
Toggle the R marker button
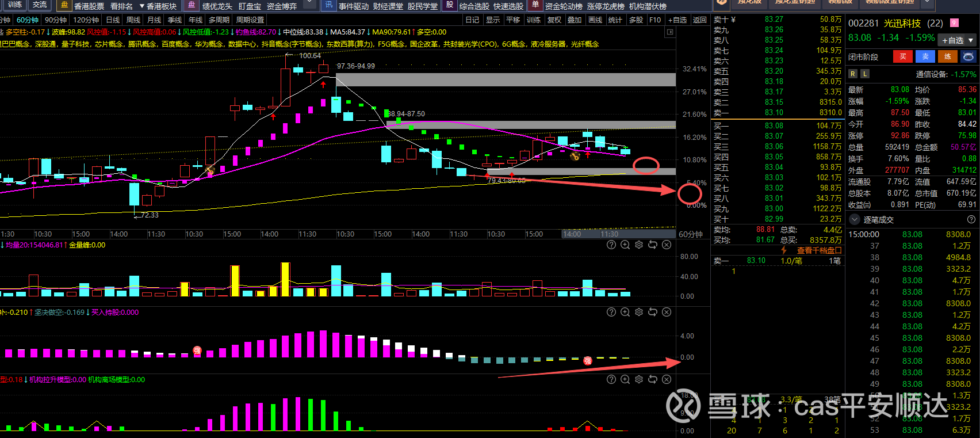tap(853, 74)
